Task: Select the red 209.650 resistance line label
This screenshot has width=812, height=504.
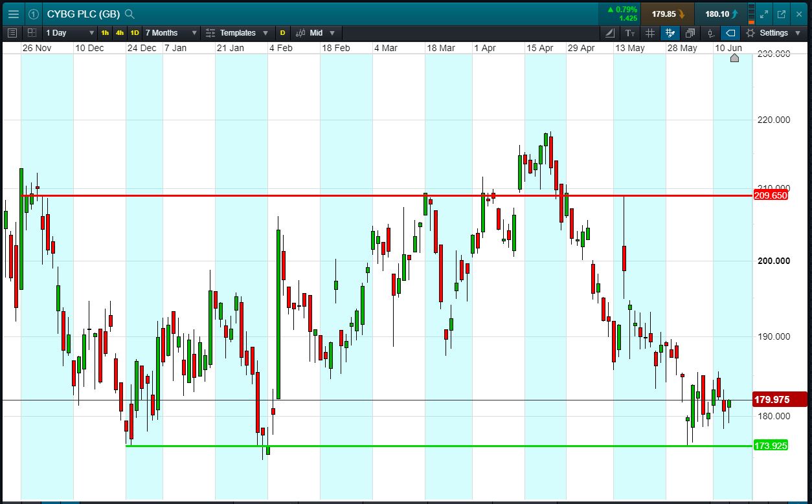Action: [x=771, y=195]
